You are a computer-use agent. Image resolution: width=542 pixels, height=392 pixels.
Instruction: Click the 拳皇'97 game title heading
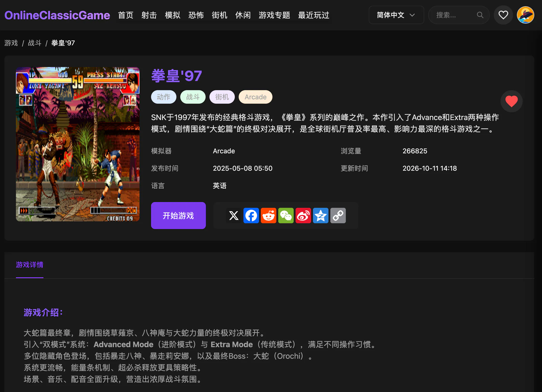[177, 76]
